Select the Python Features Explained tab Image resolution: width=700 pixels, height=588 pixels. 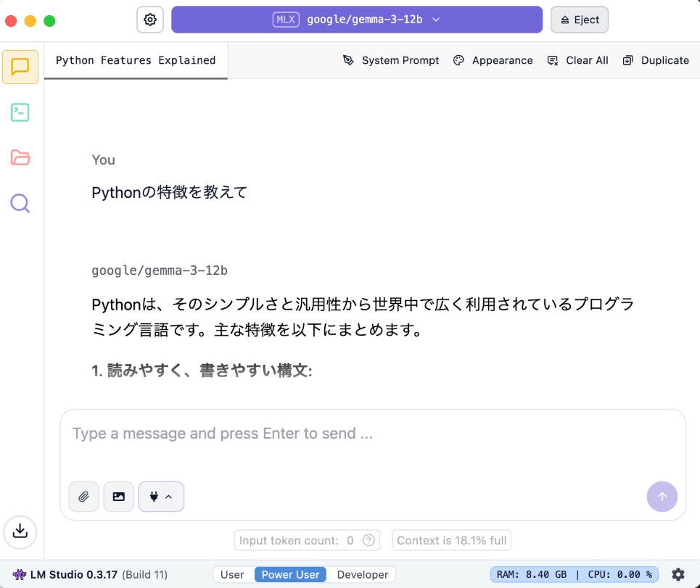pyautogui.click(x=136, y=60)
